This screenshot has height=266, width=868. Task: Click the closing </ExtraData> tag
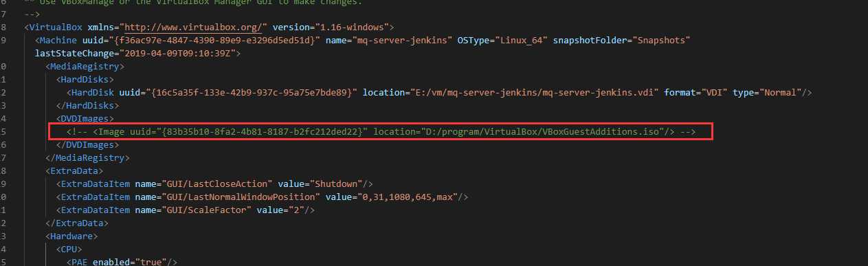tap(77, 223)
